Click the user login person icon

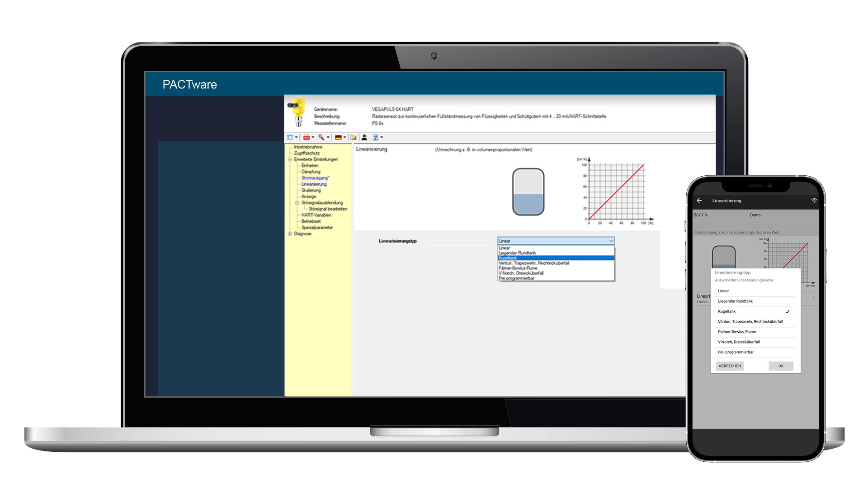pos(364,137)
